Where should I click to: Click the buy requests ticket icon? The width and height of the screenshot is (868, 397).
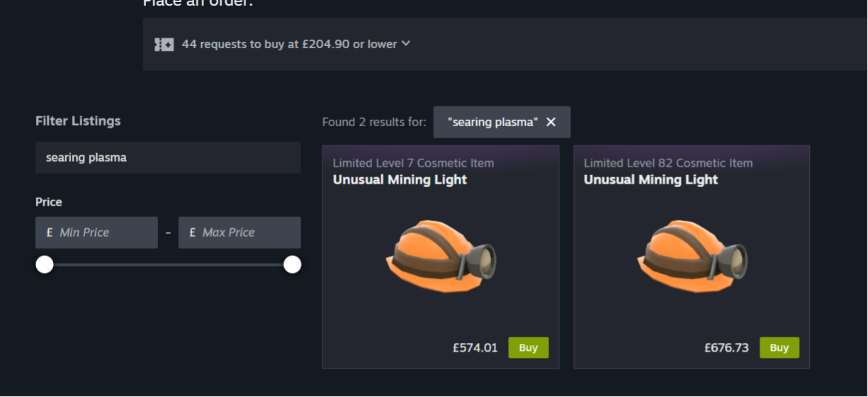[164, 45]
